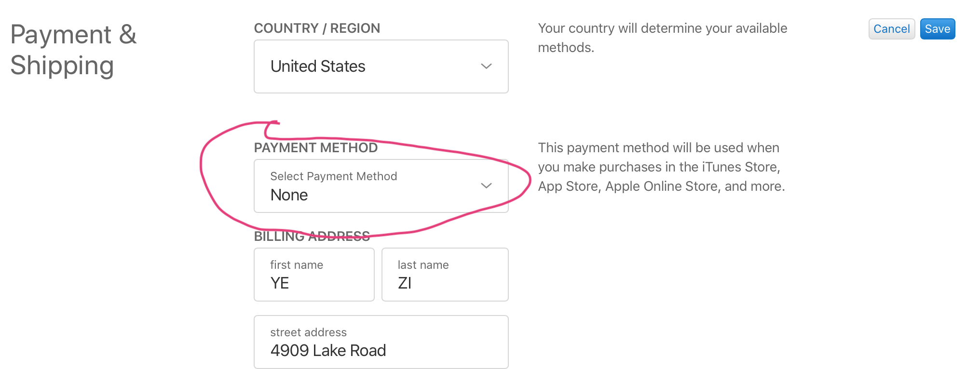Click the chevron in the payment method box
Viewport: 980px width, 369px height.
pyautogui.click(x=486, y=185)
